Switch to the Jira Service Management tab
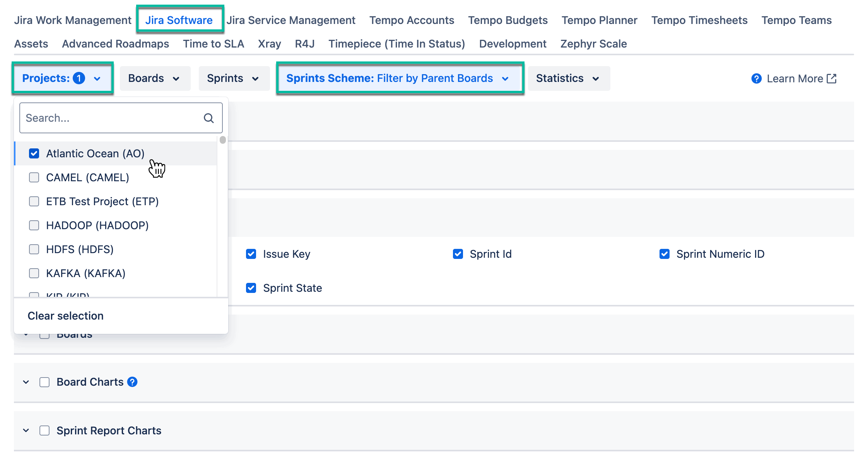 (291, 20)
